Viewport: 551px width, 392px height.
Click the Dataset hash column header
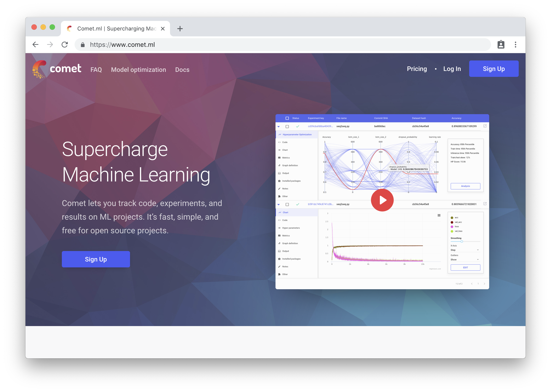[419, 118]
